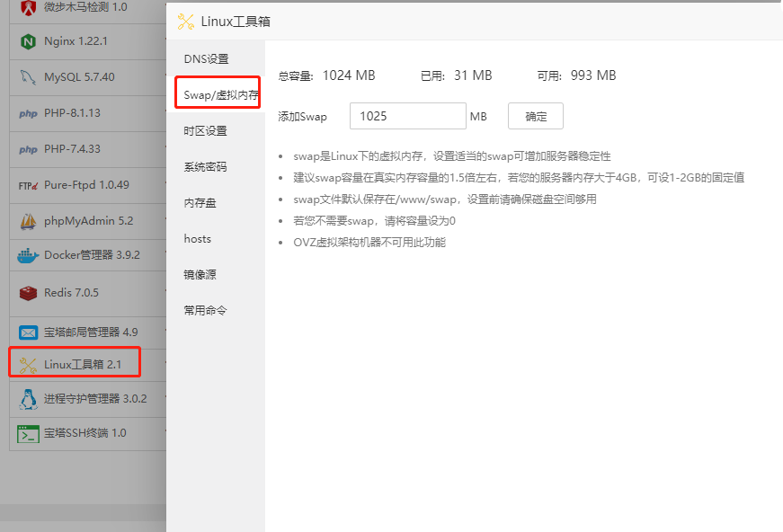Click the tip recommending 1.5倍 swap size
The height and width of the screenshot is (532, 783).
[519, 178]
